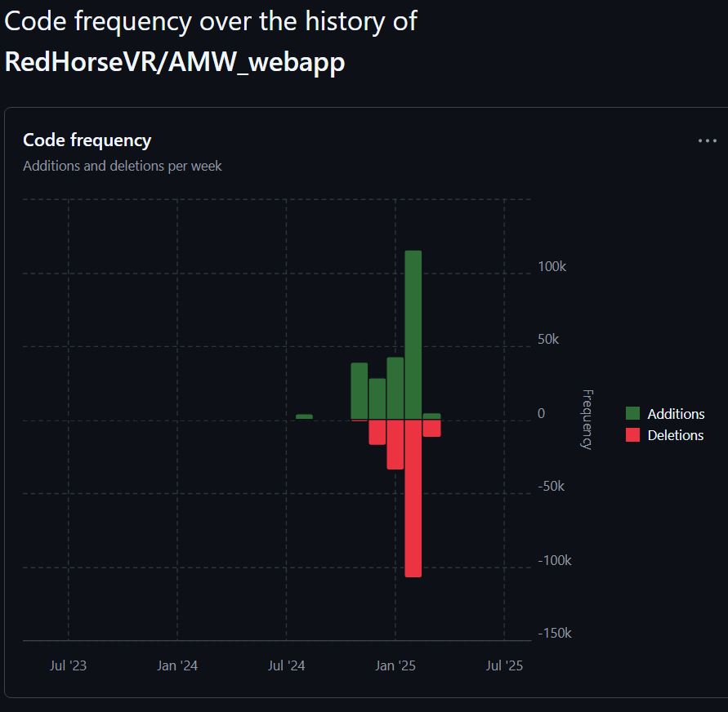Click the isolated small green bar after Jul '24
This screenshot has width=728, height=712.
[304, 416]
